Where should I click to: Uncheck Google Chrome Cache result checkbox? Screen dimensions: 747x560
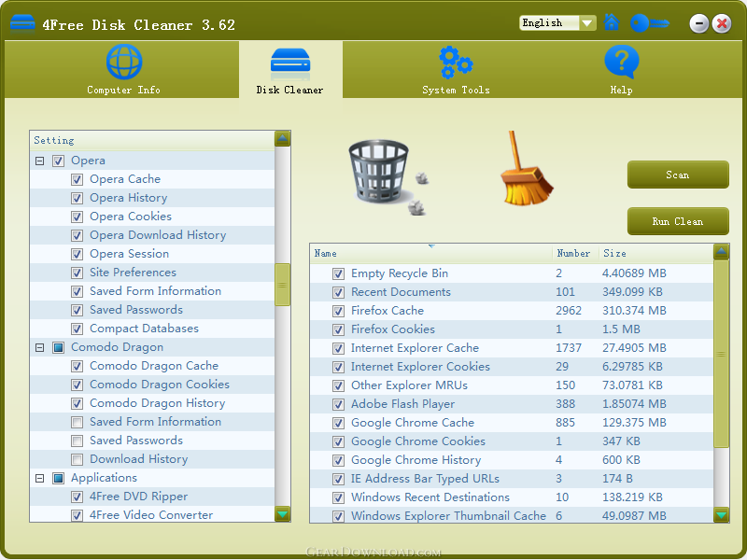pyautogui.click(x=338, y=423)
